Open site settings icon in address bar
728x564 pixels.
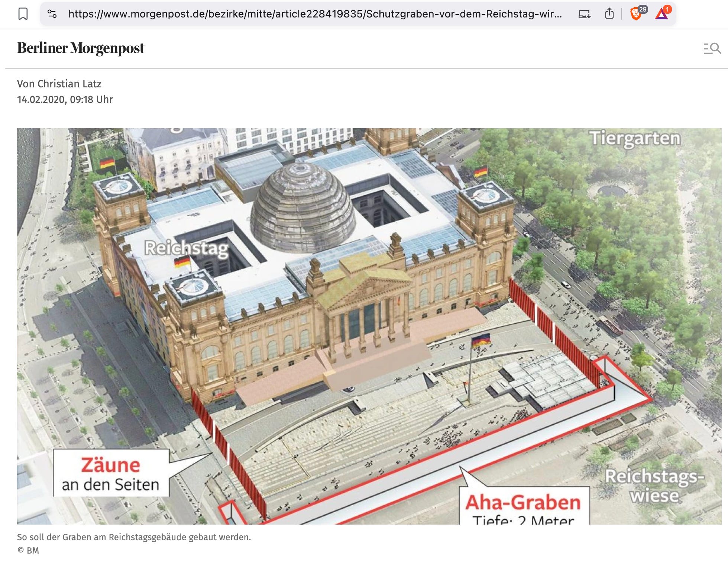(x=52, y=14)
